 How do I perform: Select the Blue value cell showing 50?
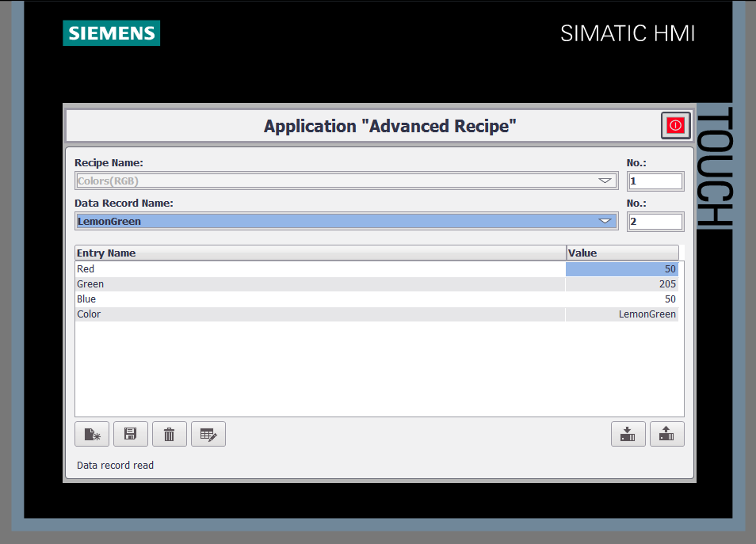[x=622, y=299]
